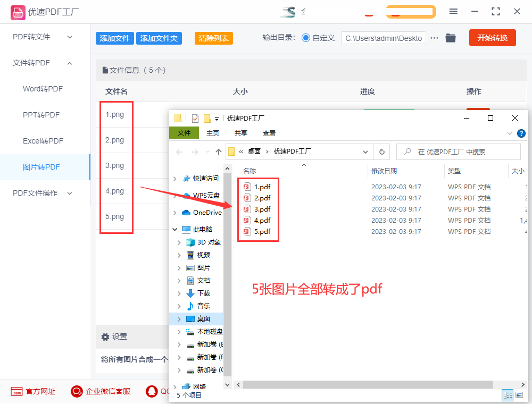Click the output path input field
This screenshot has width=532, height=404.
point(384,38)
